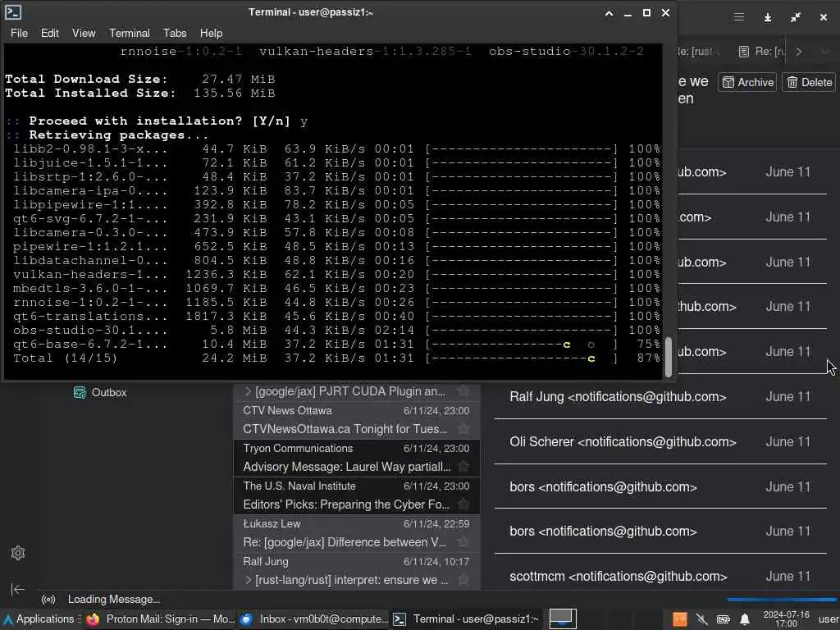The width and height of the screenshot is (840, 630).
Task: Open the Applications menu in taskbar
Action: point(41,619)
